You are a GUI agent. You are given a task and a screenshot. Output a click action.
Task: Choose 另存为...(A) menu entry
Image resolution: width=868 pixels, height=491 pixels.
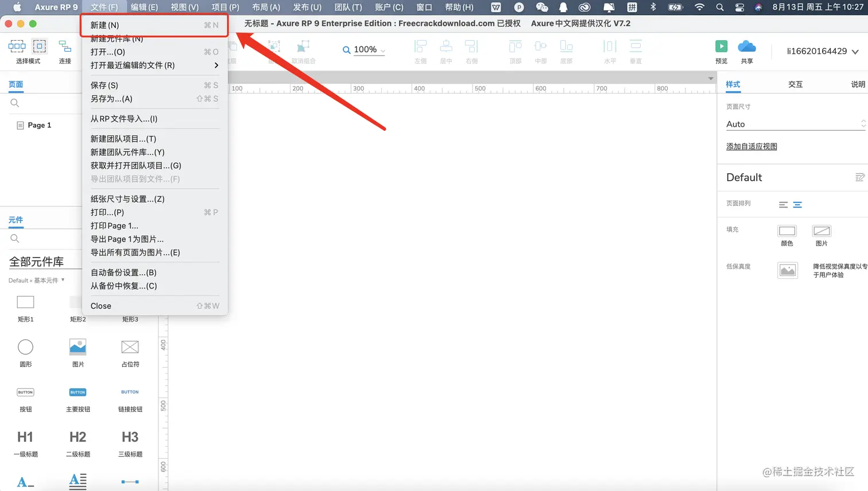pyautogui.click(x=154, y=99)
